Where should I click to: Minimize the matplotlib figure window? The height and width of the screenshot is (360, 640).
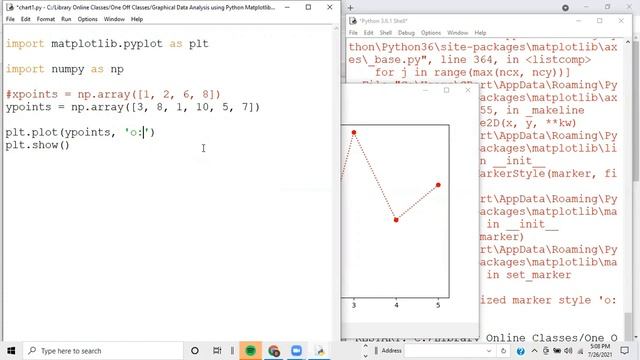[x=425, y=90]
